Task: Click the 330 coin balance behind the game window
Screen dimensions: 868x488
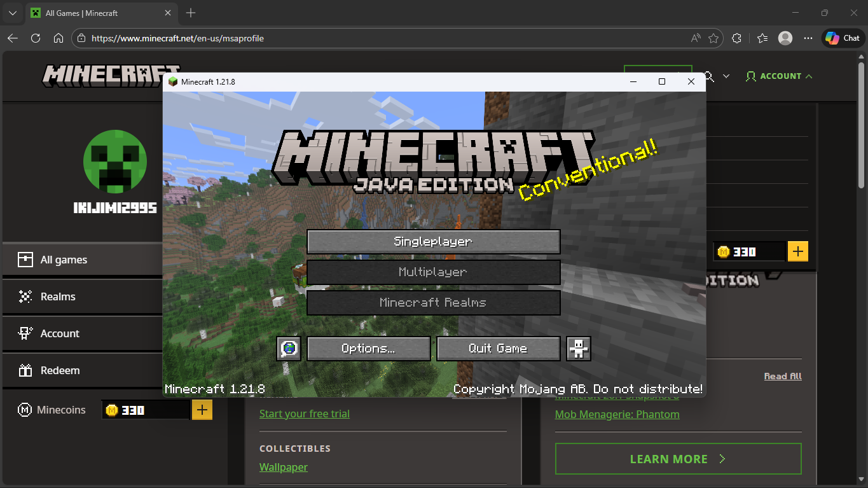Action: point(749,252)
